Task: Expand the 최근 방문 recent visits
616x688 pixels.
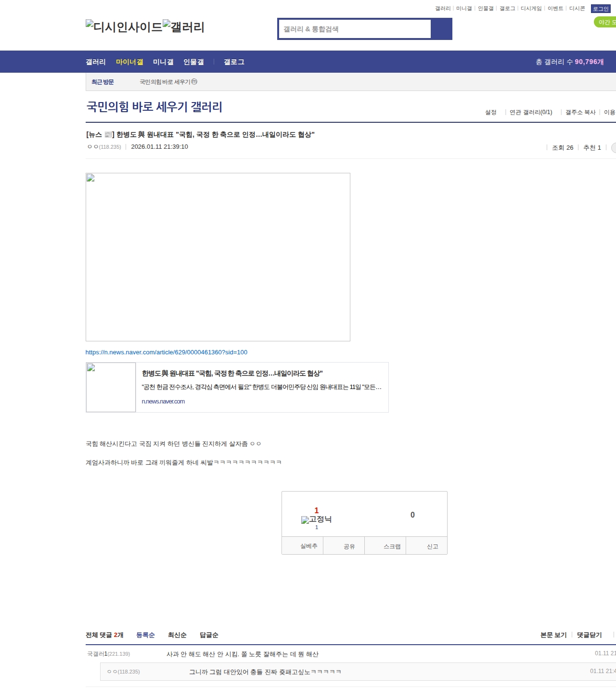Action: pos(103,82)
